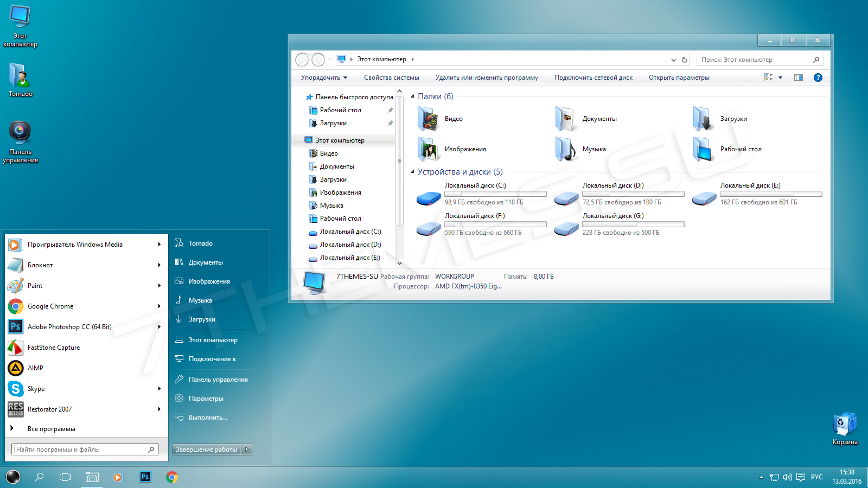The height and width of the screenshot is (488, 868).
Task: Open the Изображения folder in the Folders section
Action: tap(428, 149)
